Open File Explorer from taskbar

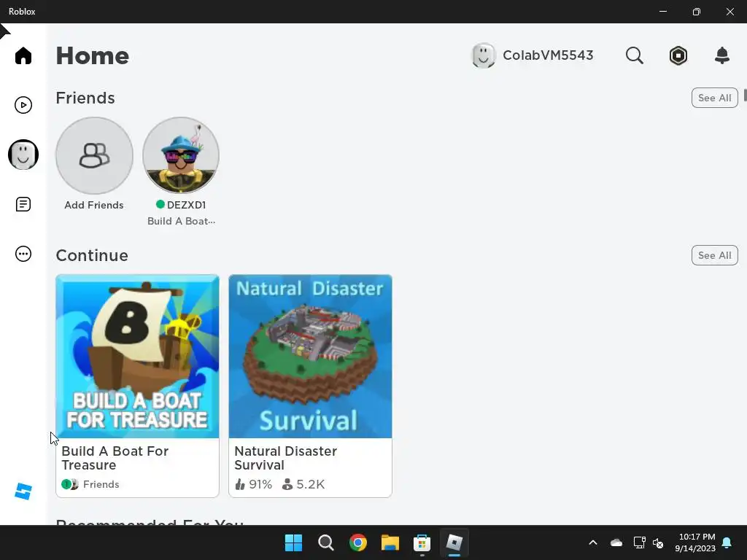tap(390, 542)
